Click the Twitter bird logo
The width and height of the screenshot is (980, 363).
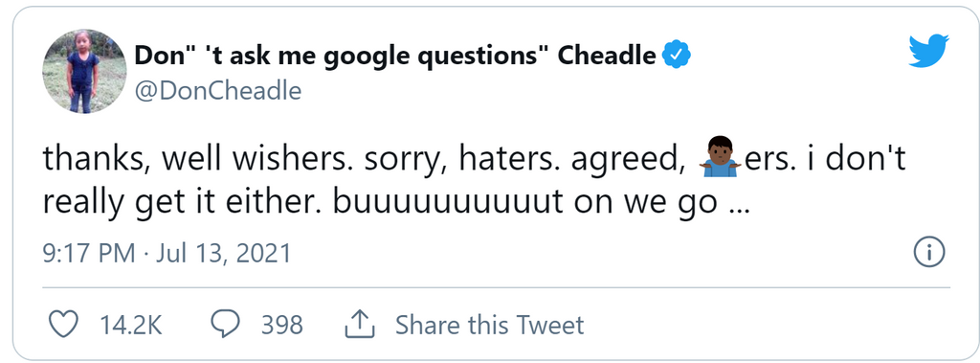click(928, 51)
